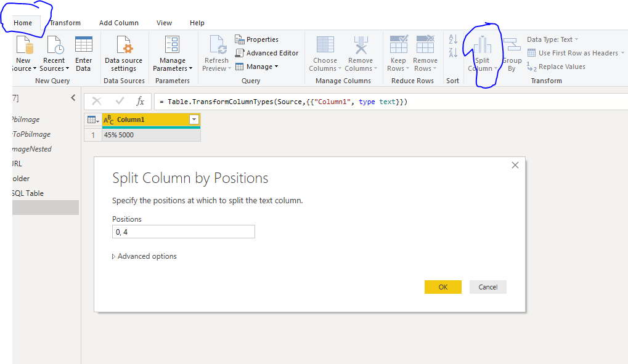Open Manage Parameters

point(172,54)
